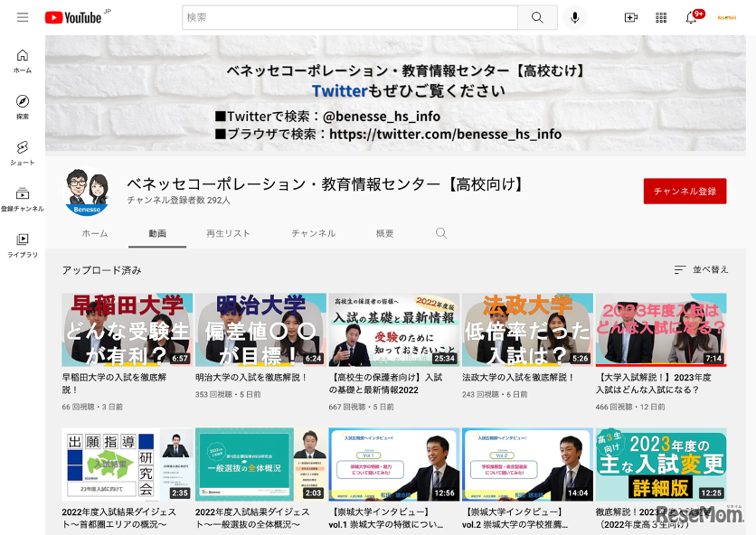
Task: Open the YouTube apps grid
Action: 661,17
